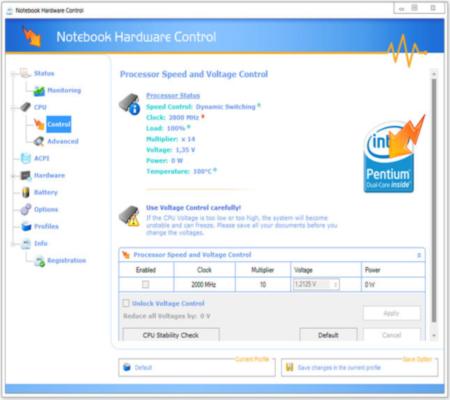Select the ACPI icon in sidebar
Viewport: 450px width, 400px height.
(x=26, y=158)
